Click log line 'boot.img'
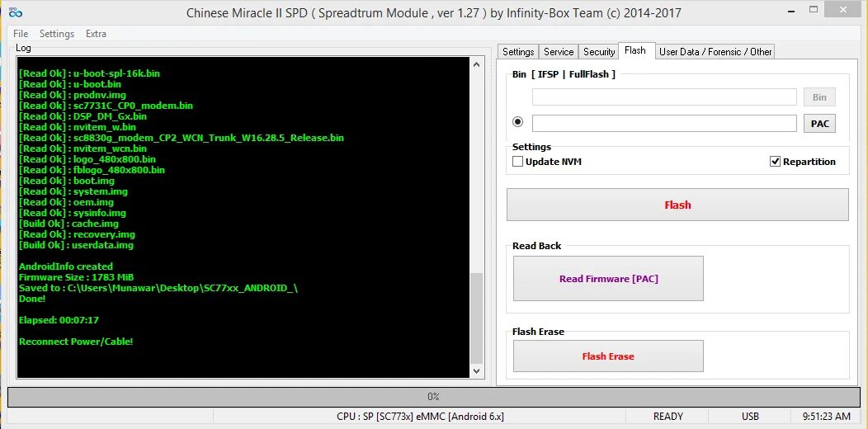 pos(67,181)
